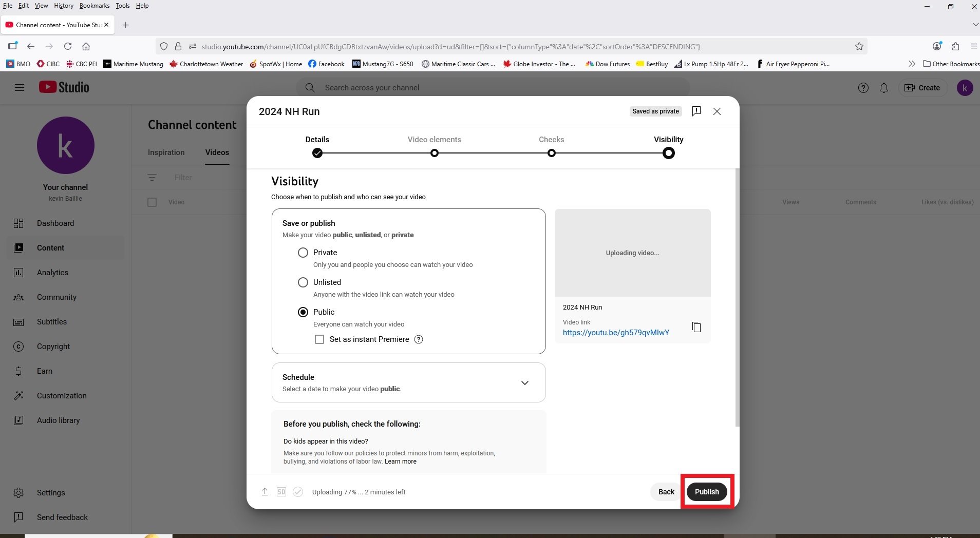Click the Customization wand icon
The image size is (980, 538).
pos(18,396)
